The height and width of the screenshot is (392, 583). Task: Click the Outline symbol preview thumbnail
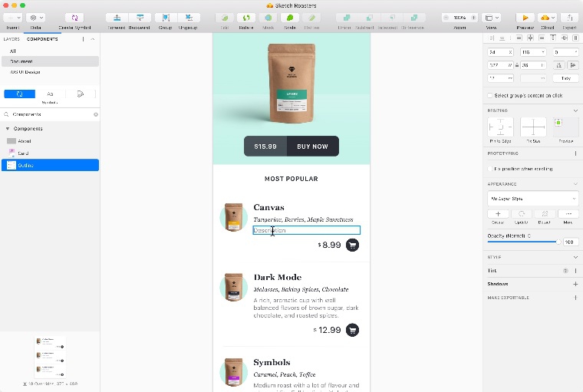(50, 357)
